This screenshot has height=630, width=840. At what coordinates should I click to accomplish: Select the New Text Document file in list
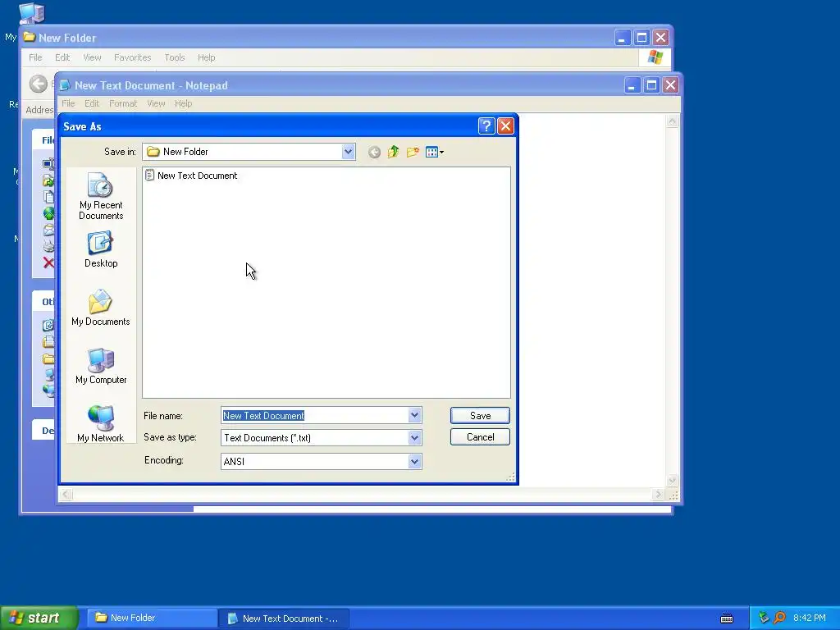pos(191,176)
